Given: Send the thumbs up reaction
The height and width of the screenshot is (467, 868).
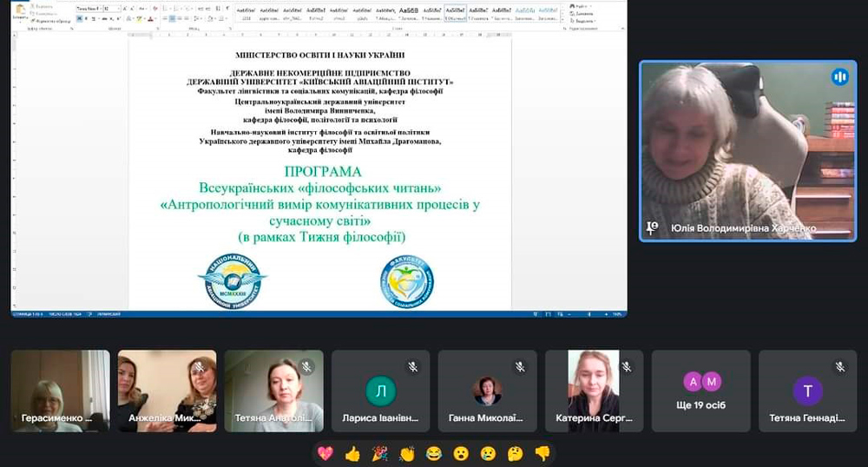Looking at the screenshot, I should coord(352,454).
